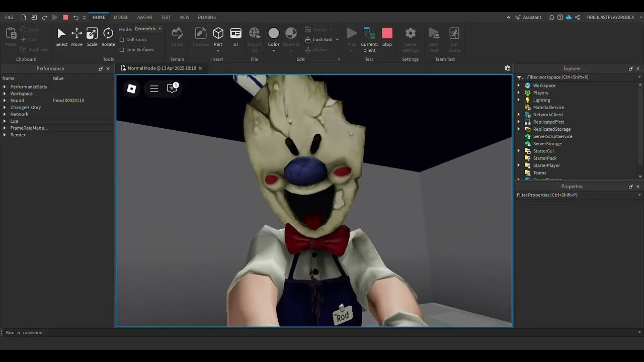Open the UI insert tool

coord(235,37)
